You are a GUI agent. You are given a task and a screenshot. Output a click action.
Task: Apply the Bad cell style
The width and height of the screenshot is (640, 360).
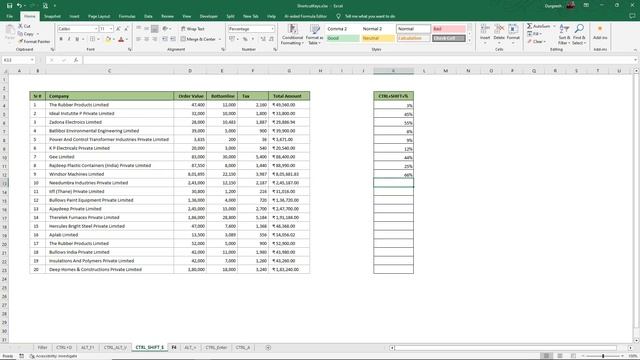449,29
